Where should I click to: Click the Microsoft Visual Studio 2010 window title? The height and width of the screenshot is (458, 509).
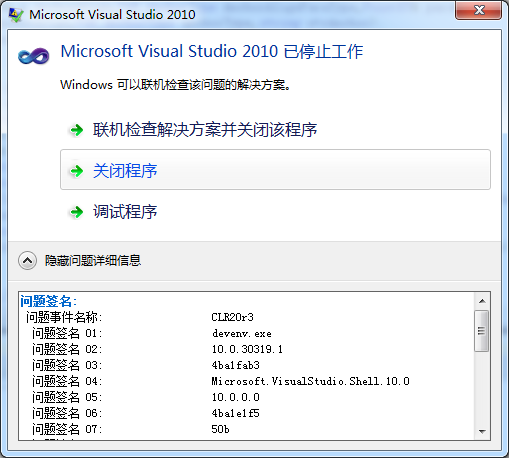(x=112, y=15)
